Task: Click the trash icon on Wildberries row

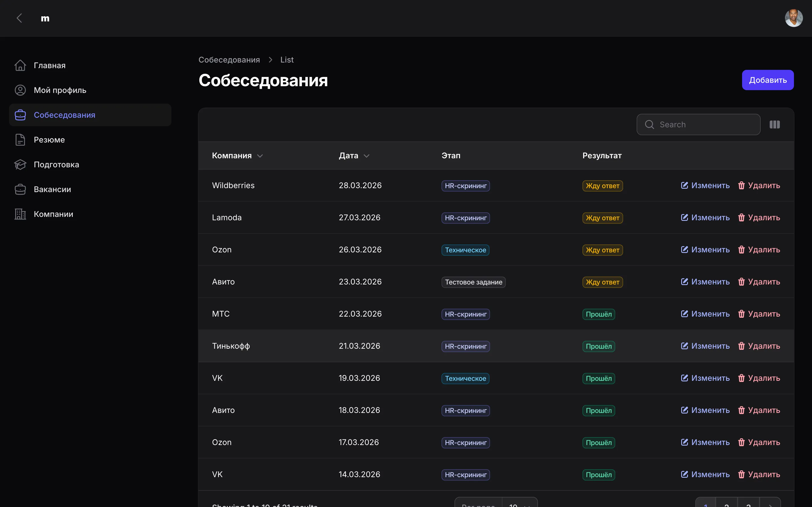Action: point(741,185)
